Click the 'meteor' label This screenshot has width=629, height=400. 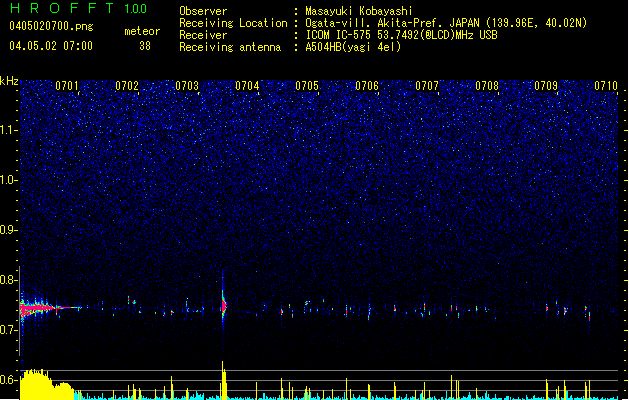142,31
